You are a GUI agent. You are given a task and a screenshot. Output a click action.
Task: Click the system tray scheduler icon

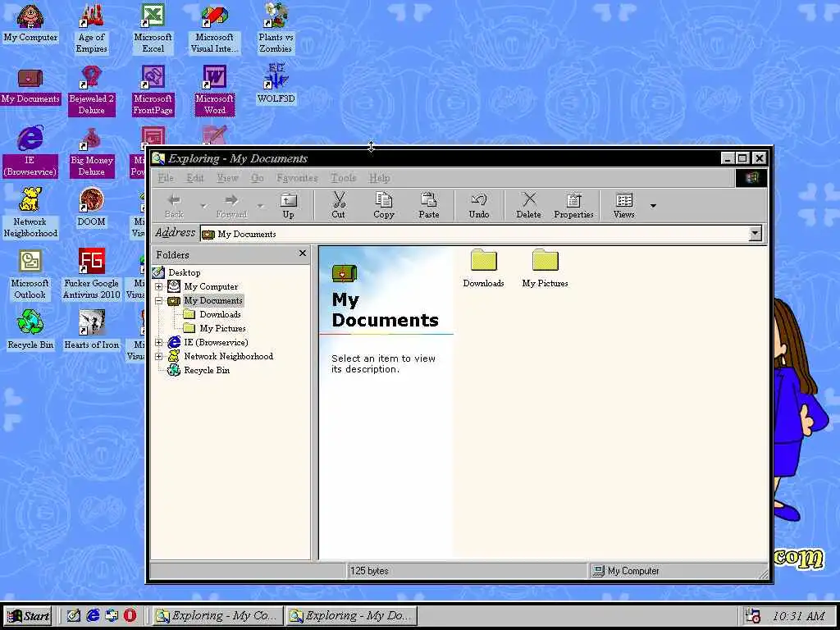coord(753,616)
